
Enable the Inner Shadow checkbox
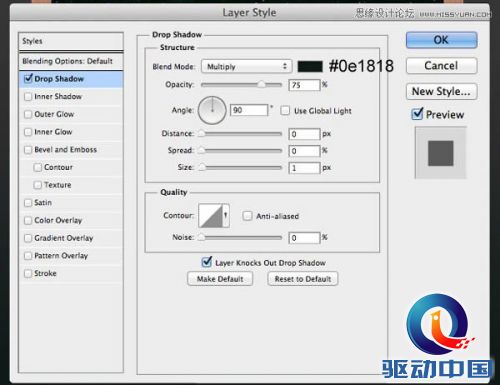[28, 97]
